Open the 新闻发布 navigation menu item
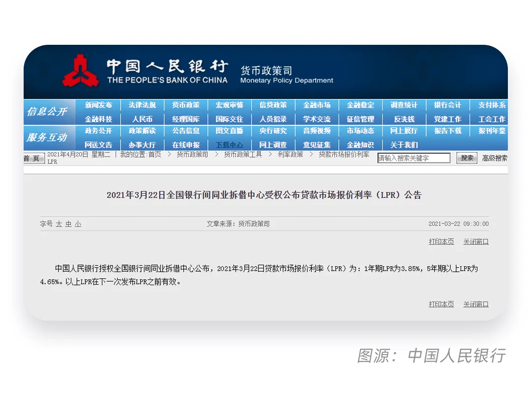This screenshot has height=396, width=532. 99,105
